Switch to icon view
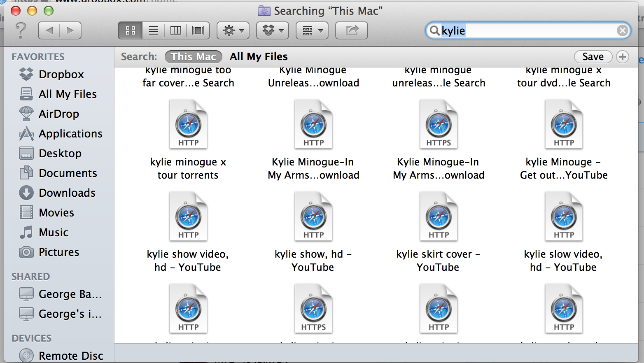The image size is (644, 363). [131, 30]
